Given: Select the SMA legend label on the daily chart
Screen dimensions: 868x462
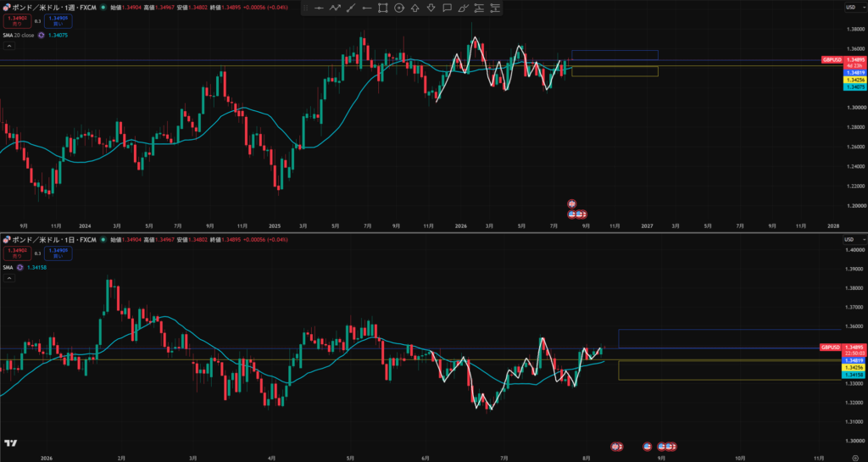Looking at the screenshot, I should click(x=8, y=267).
